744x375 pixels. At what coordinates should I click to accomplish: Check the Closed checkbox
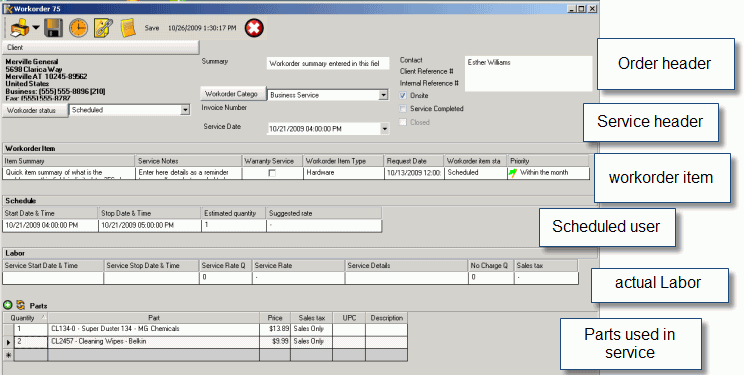[403, 122]
